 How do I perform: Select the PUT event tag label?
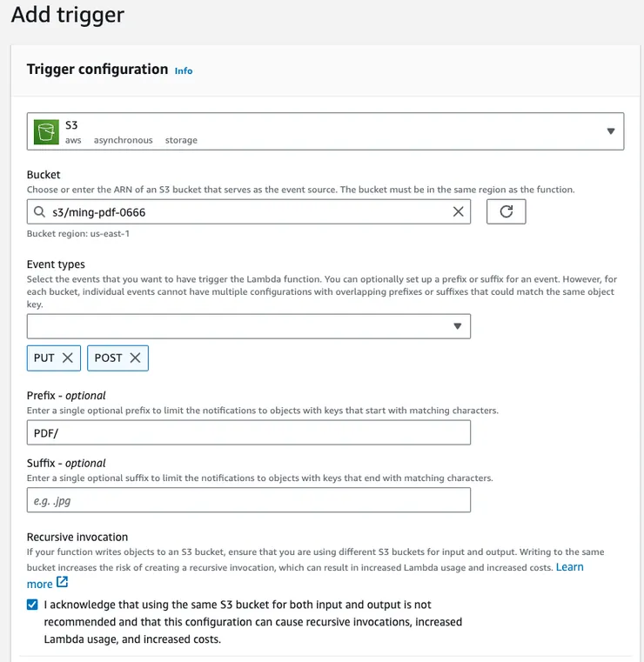pos(44,358)
